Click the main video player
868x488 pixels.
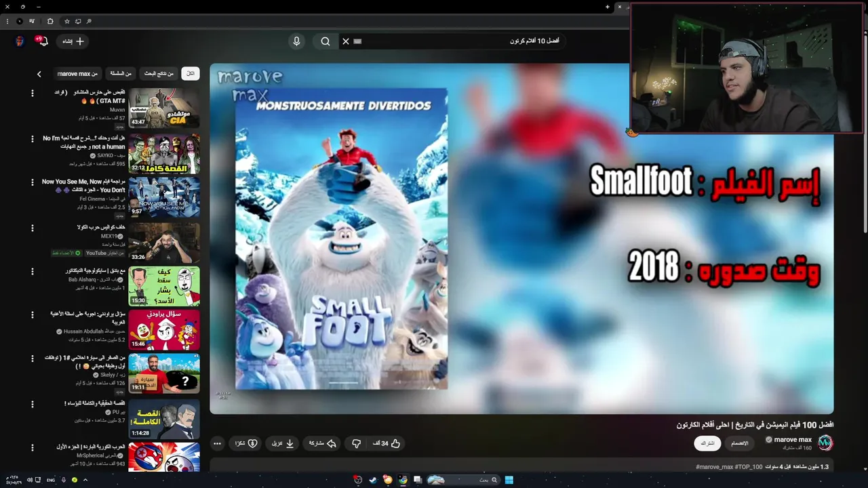pos(521,239)
